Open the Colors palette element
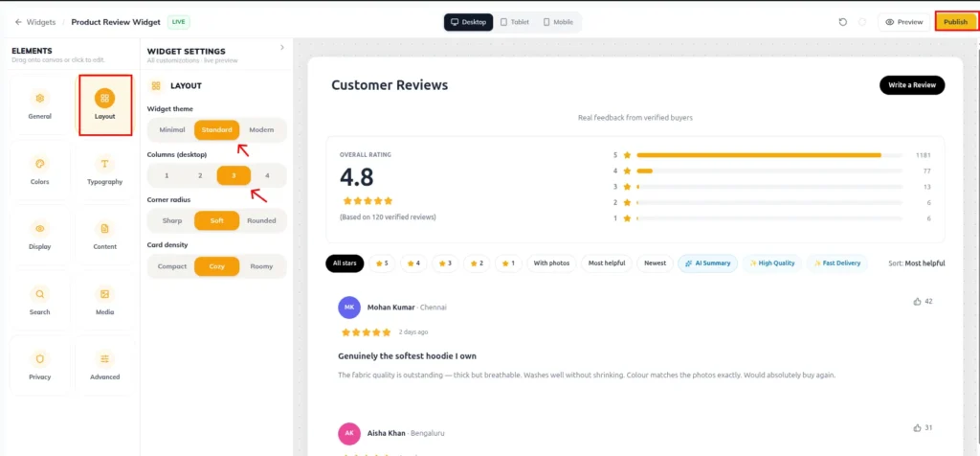This screenshot has width=980, height=456. point(40,171)
